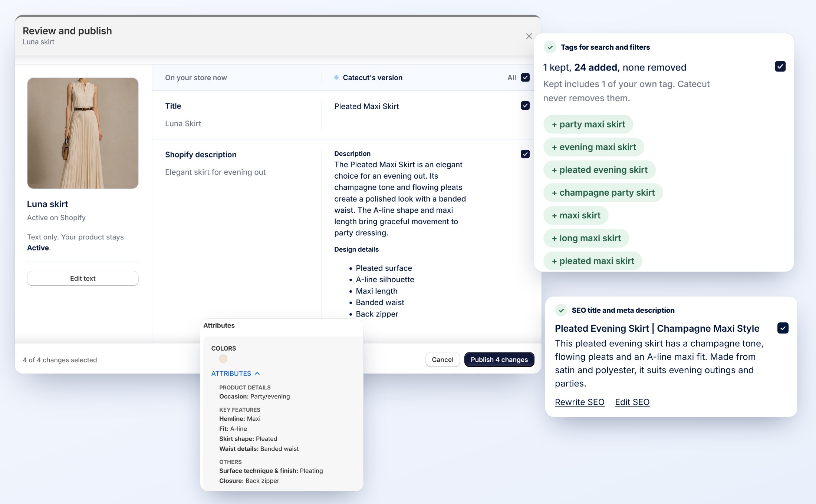This screenshot has height=504, width=816.
Task: Click the SEO title Pleated Evening Skirt heading
Action: 657,328
